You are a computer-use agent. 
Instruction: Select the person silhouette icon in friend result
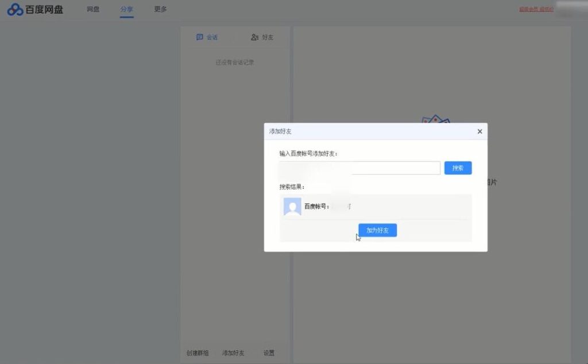[292, 207]
